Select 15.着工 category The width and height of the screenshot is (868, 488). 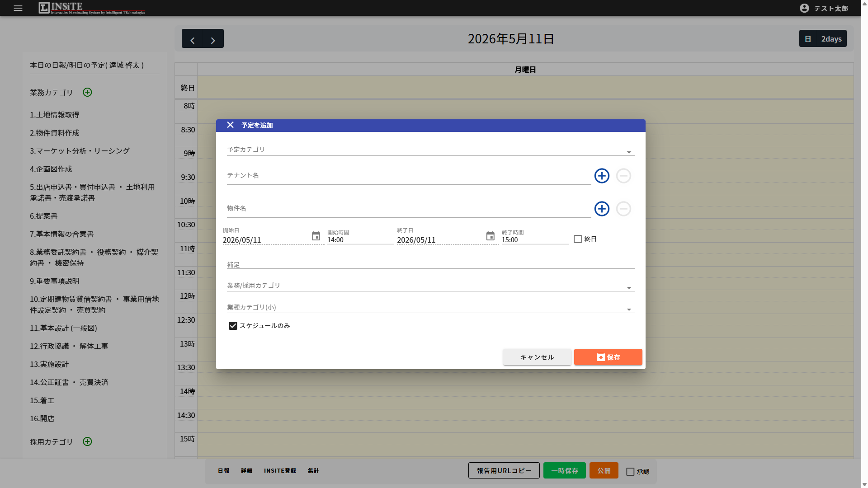(42, 400)
